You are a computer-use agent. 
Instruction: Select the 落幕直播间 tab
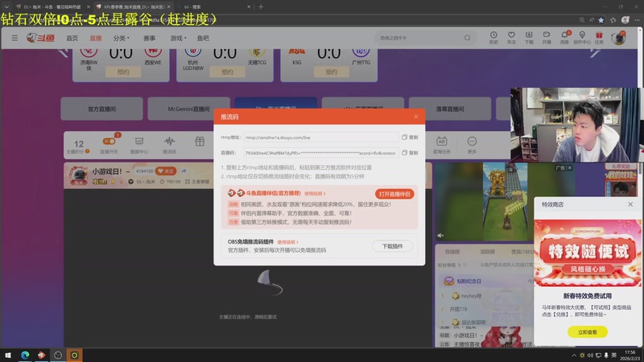pos(450,109)
